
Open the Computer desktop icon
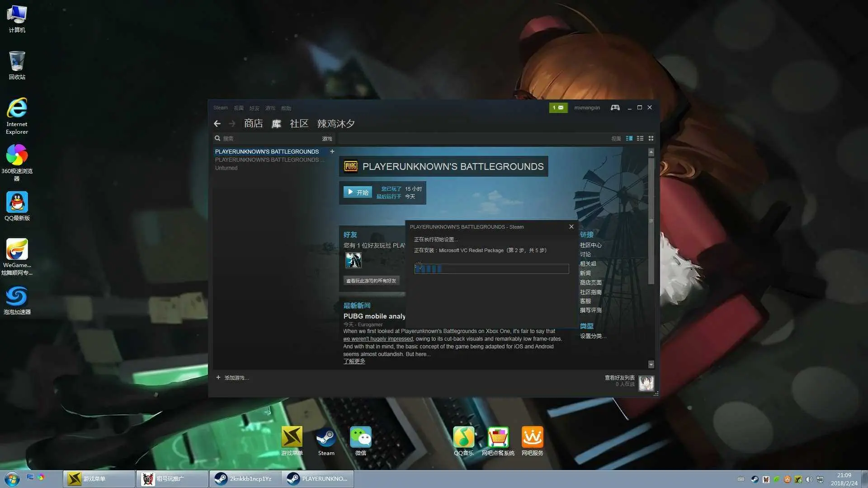point(17,19)
